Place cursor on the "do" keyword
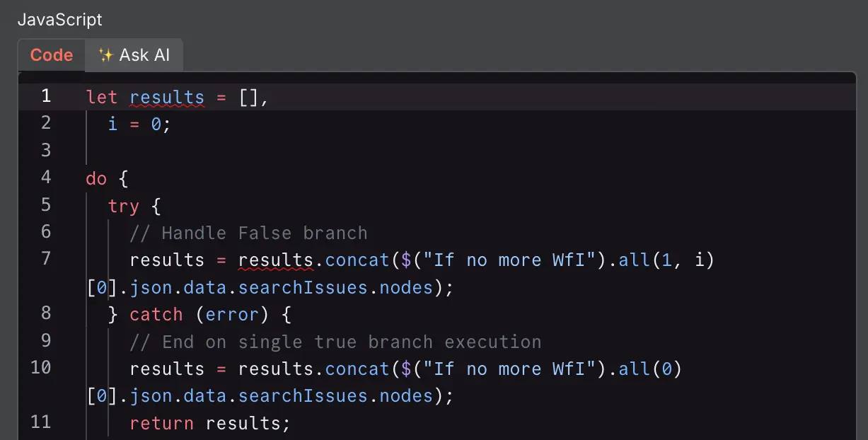 tap(96, 178)
